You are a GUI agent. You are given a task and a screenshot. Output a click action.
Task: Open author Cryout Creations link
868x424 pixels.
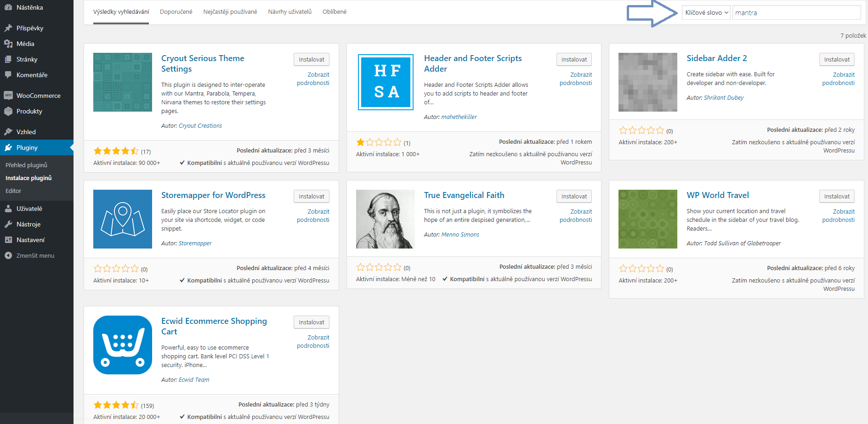point(200,126)
